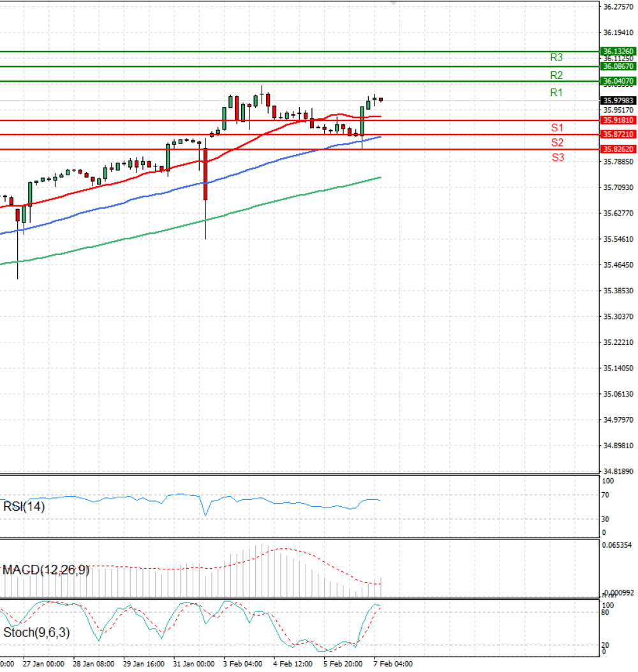
Task: Click the 35.78850 price axis value
Action: (x=618, y=162)
